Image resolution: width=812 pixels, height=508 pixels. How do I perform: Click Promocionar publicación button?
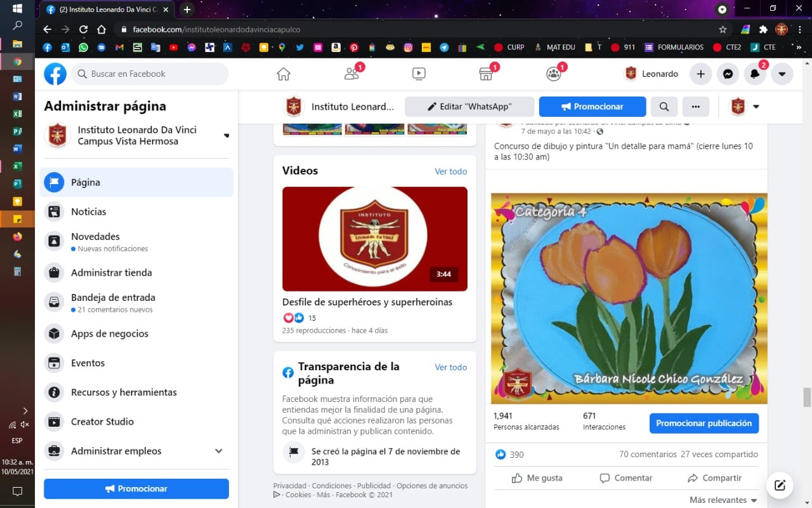point(704,423)
